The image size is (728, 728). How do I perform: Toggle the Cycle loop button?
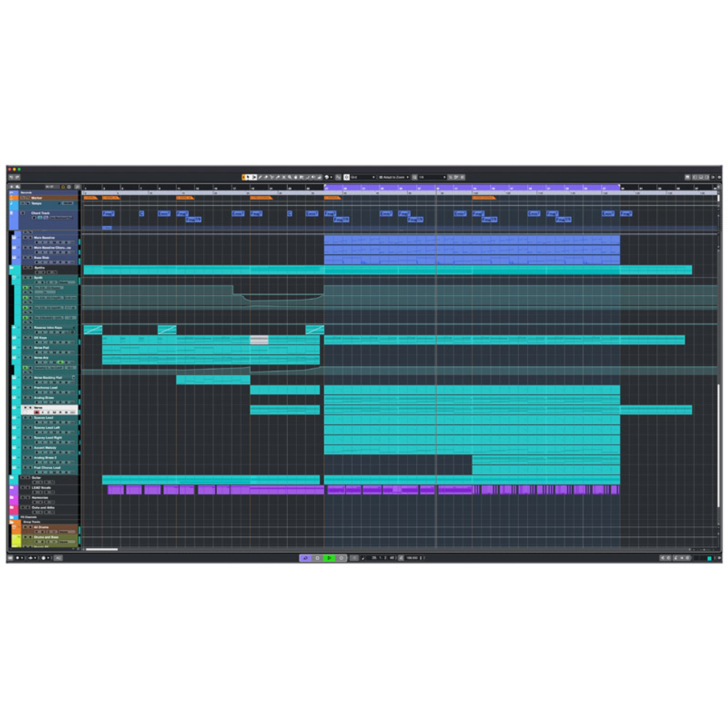point(305,558)
